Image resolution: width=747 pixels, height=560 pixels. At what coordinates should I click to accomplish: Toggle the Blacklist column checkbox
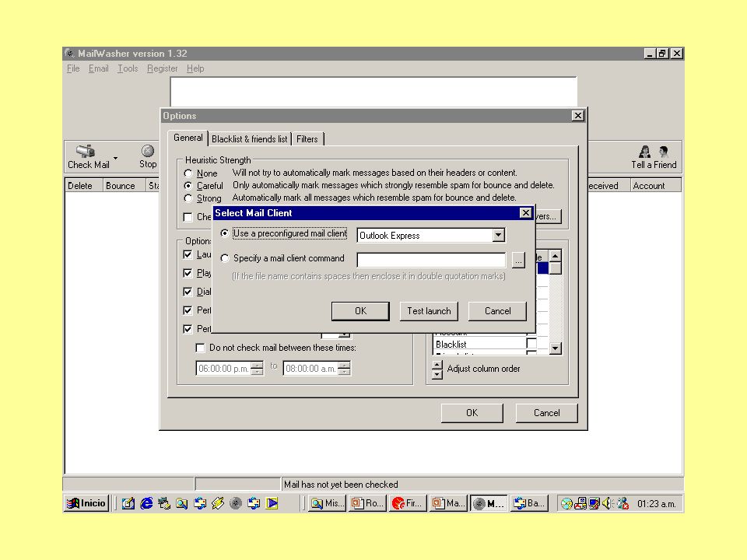coord(531,343)
